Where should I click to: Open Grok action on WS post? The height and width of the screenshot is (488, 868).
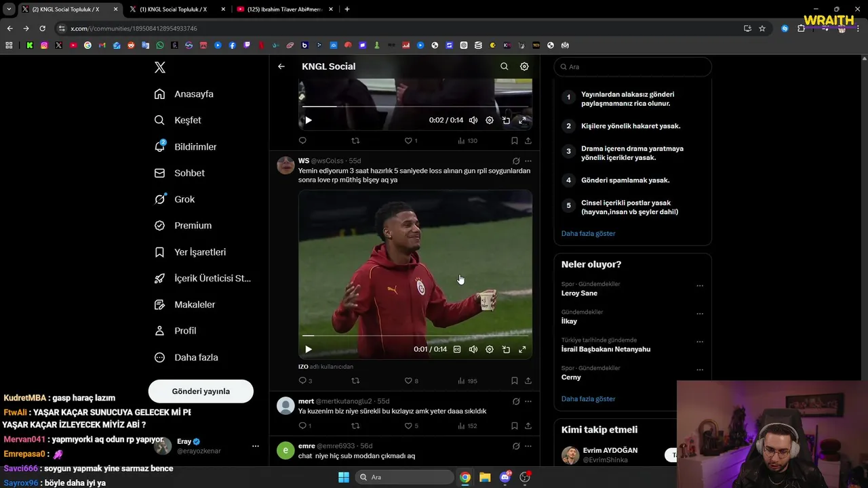516,161
